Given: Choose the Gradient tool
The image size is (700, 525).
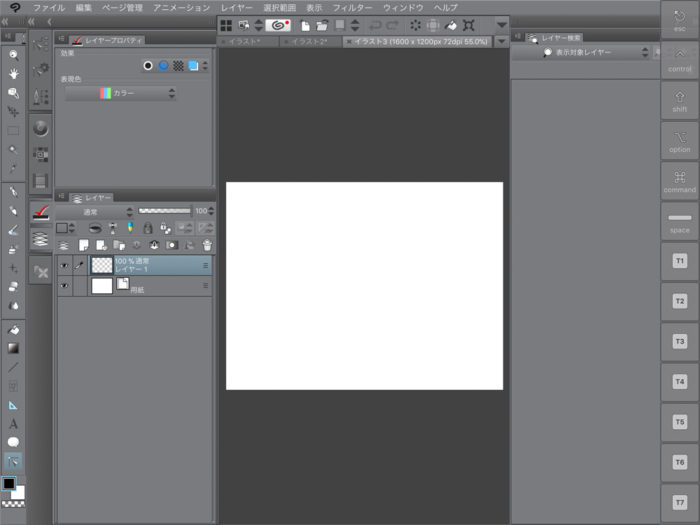Looking at the screenshot, I should click(13, 348).
